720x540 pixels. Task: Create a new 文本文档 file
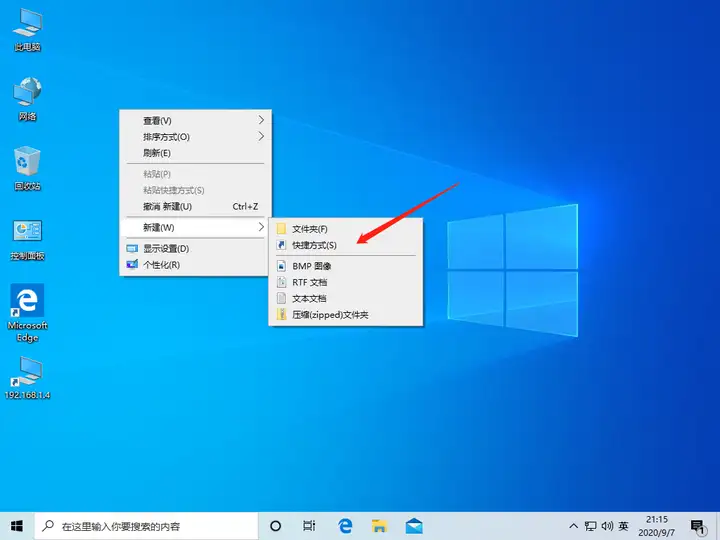click(346, 298)
